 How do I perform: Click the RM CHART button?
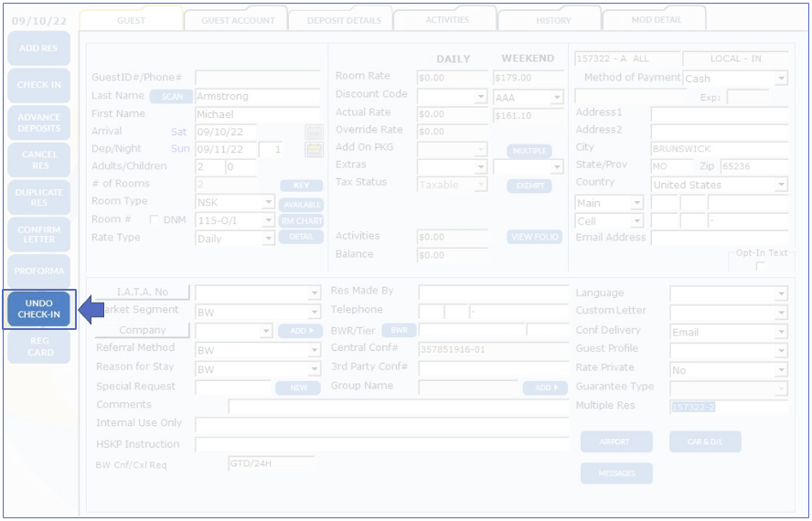pos(301,220)
